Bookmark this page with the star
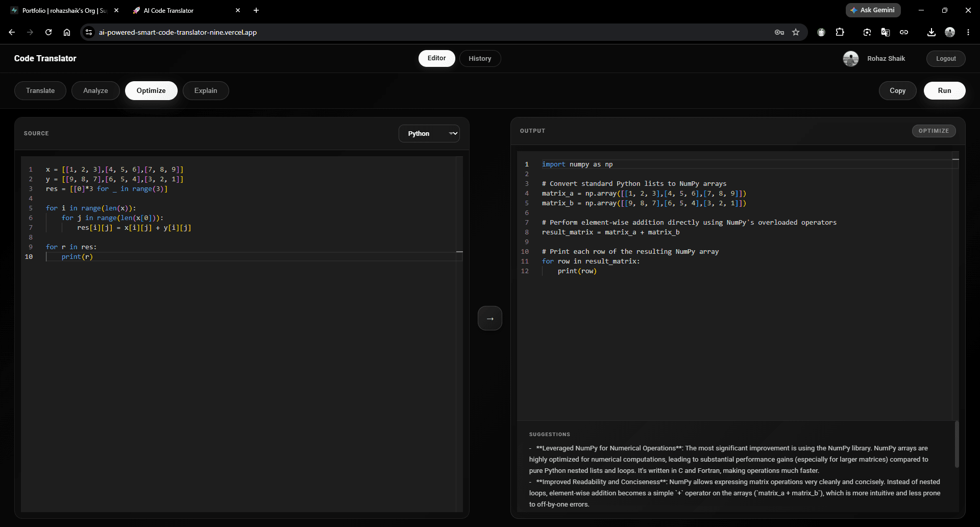Image resolution: width=980 pixels, height=527 pixels. pyautogui.click(x=796, y=32)
